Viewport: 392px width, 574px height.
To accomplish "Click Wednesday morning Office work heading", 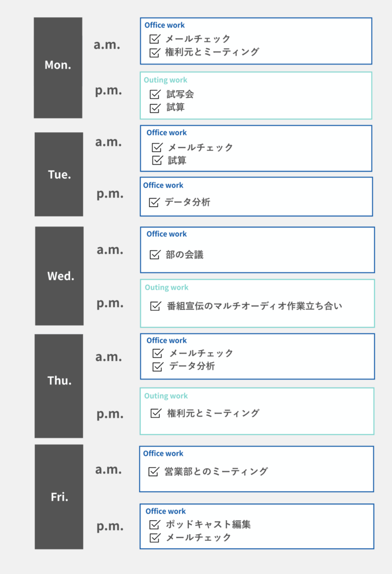I will point(167,234).
